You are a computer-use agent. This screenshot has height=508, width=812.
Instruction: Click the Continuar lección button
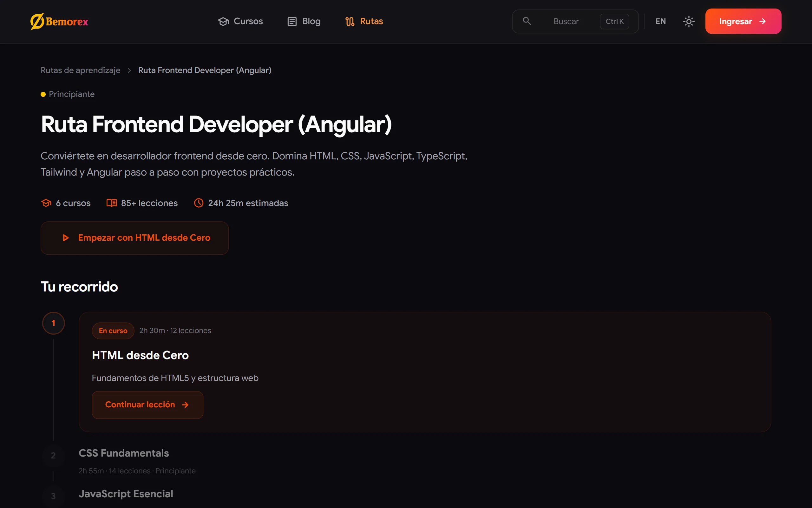coord(147,405)
